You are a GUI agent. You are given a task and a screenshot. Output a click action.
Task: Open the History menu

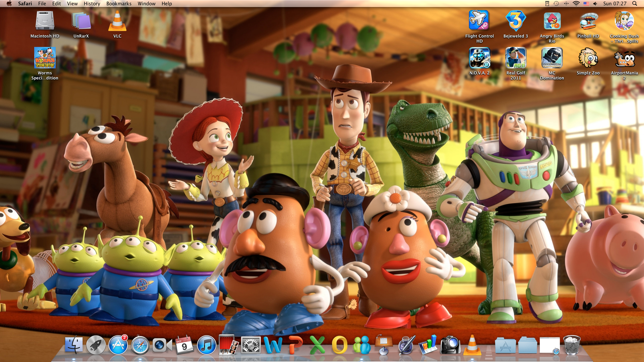(x=92, y=4)
